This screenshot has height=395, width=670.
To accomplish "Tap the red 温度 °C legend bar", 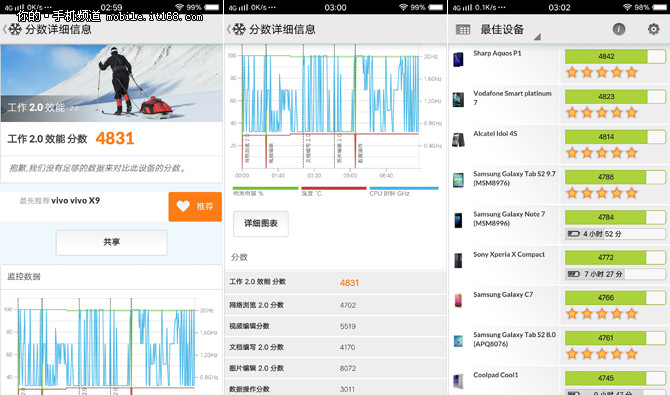I will pyautogui.click(x=334, y=188).
